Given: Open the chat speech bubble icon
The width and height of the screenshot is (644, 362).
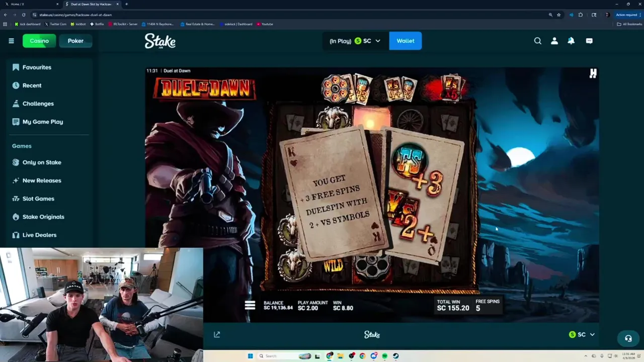Looking at the screenshot, I should coord(589,41).
